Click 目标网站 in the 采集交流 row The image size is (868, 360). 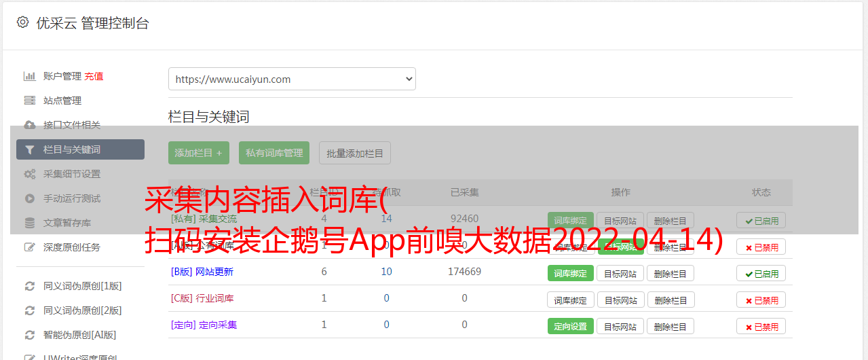pyautogui.click(x=620, y=220)
